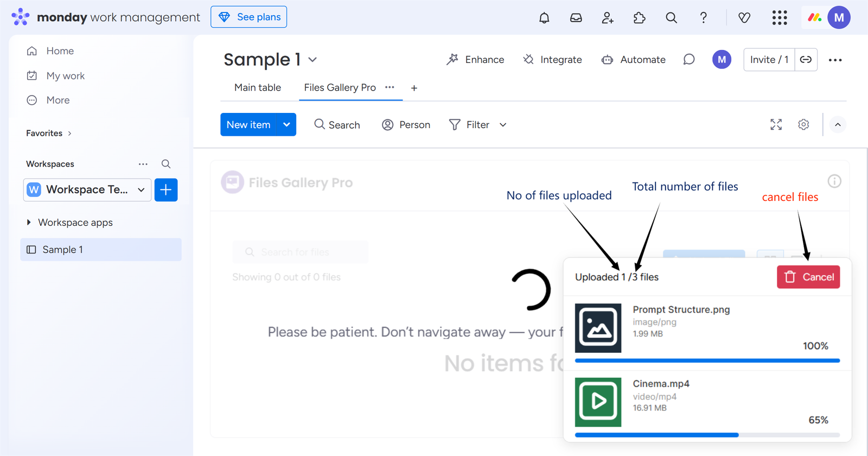Screen dimensions: 868x456
Task: Collapse the board header with chevron
Action: coord(838,125)
